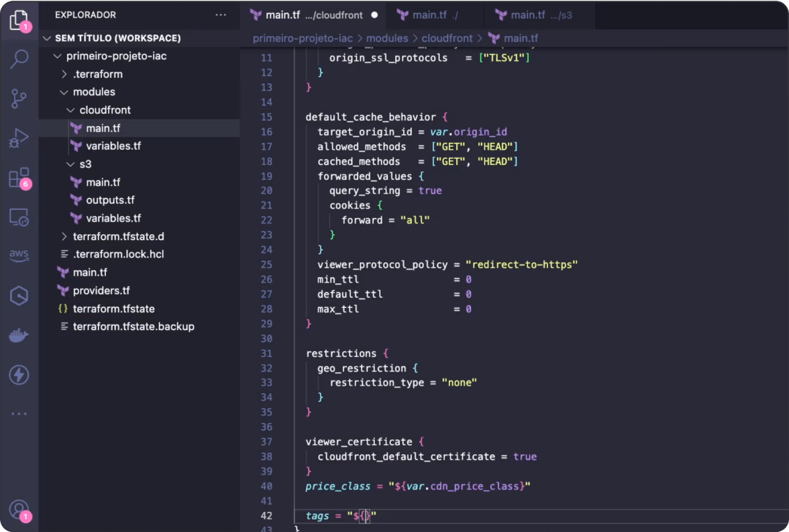This screenshot has height=532, width=789.
Task: Open the Accounts menu icon
Action: pyautogui.click(x=19, y=509)
